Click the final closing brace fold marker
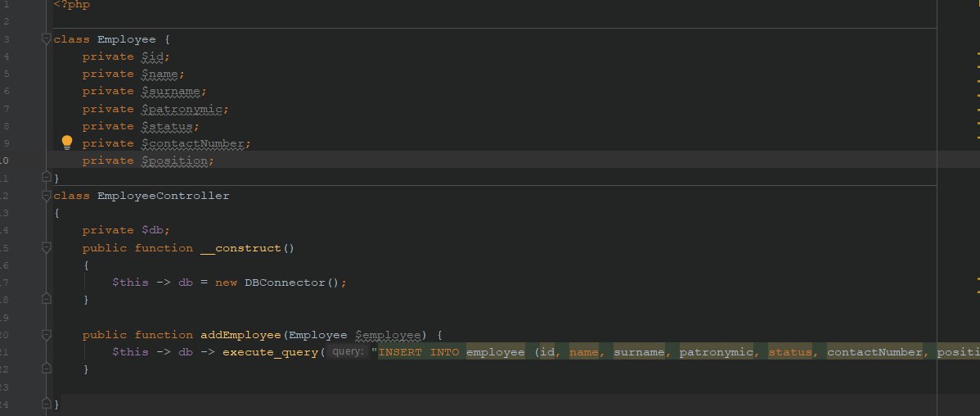The width and height of the screenshot is (980, 416). pyautogui.click(x=46, y=404)
